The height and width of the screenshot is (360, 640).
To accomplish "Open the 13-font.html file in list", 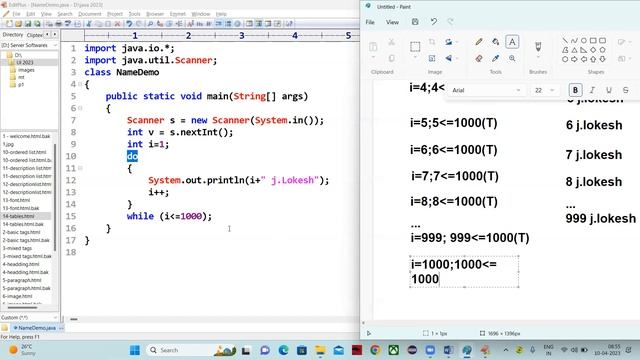I will (x=16, y=200).
